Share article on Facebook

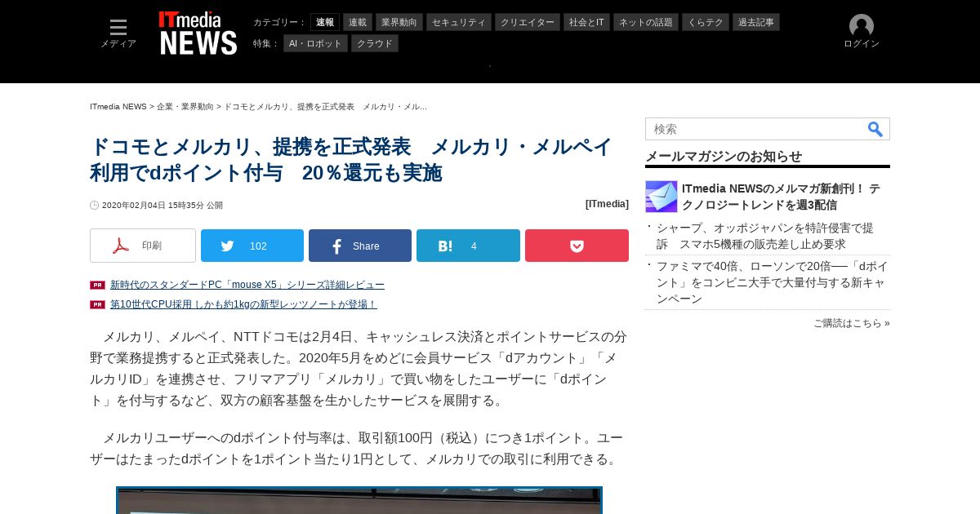[x=360, y=246]
